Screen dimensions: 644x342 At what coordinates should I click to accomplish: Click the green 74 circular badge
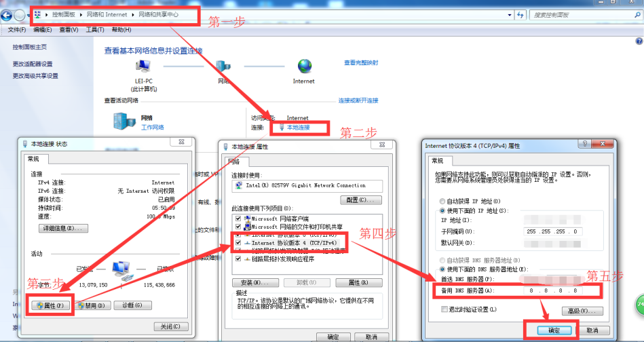[639, 304]
